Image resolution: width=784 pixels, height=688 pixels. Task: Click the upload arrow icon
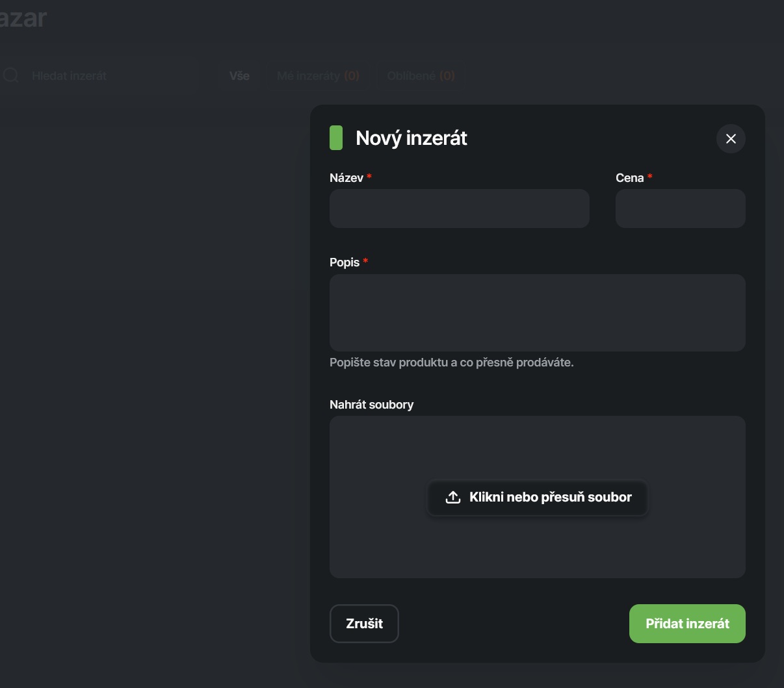pos(452,498)
